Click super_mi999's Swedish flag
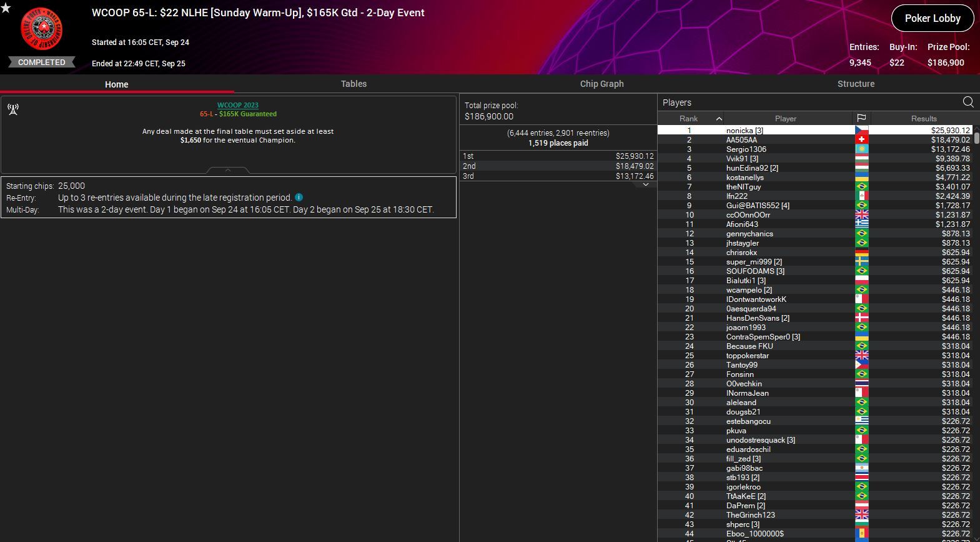This screenshot has height=542, width=980. pos(862,261)
